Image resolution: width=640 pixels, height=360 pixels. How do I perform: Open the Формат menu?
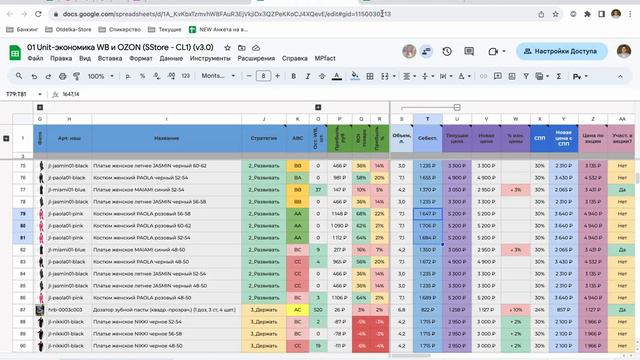(141, 58)
